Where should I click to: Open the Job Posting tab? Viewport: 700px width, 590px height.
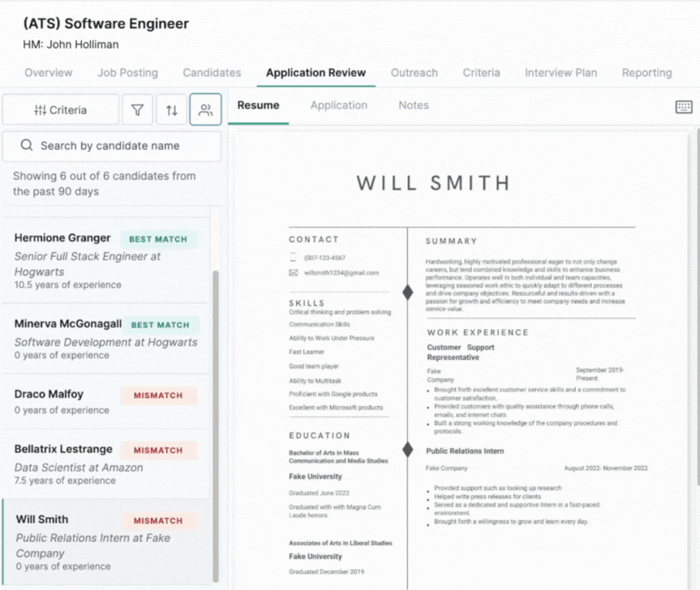(x=127, y=73)
